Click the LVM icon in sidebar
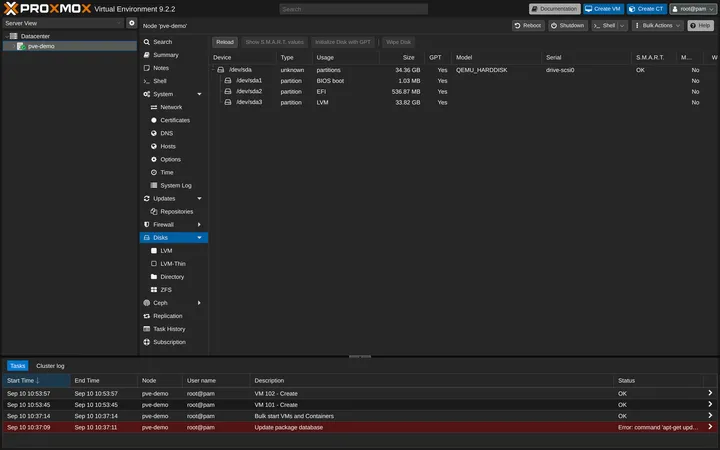Image resolution: width=720 pixels, height=450 pixels. pos(154,251)
